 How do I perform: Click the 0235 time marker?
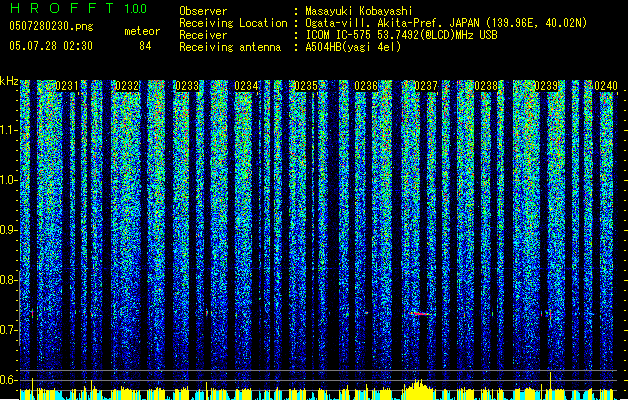(306, 86)
